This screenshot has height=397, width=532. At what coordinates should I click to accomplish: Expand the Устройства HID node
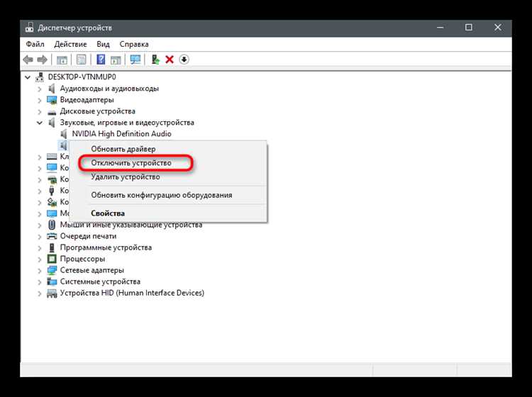click(40, 293)
